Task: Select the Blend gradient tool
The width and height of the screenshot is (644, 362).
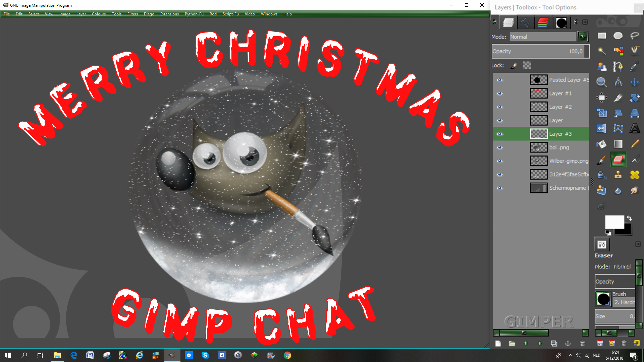Action: coord(618,144)
